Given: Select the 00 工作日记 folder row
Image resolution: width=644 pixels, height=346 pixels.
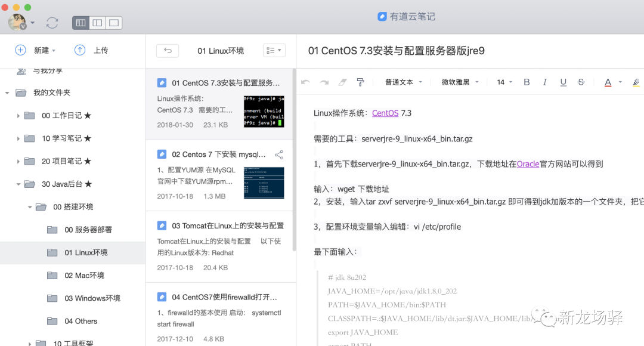Looking at the screenshot, I should (73, 116).
